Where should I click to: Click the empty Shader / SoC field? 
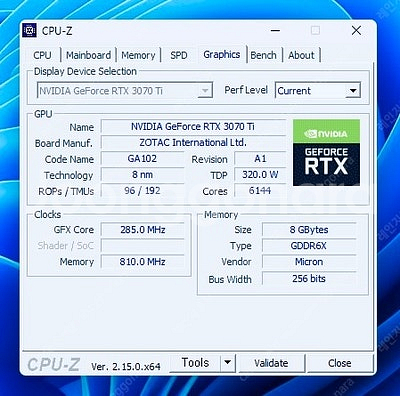[x=143, y=246]
